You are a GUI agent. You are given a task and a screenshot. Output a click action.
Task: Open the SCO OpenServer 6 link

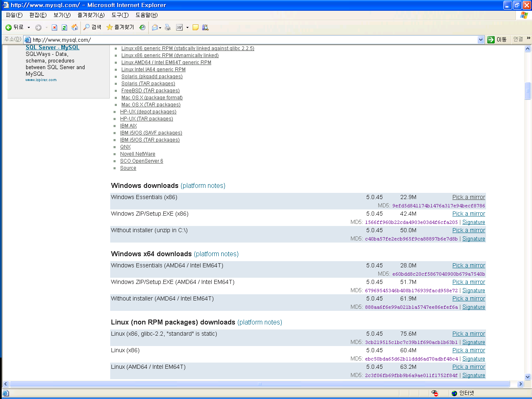coord(142,161)
